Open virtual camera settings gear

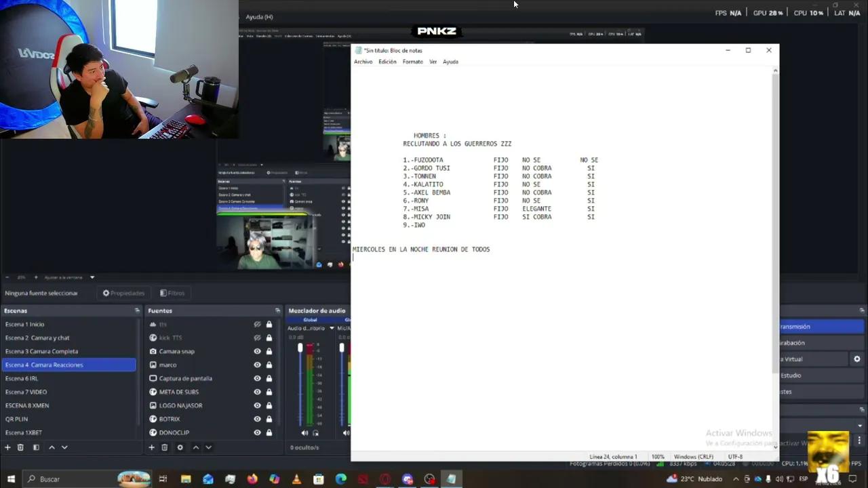[857, 359]
